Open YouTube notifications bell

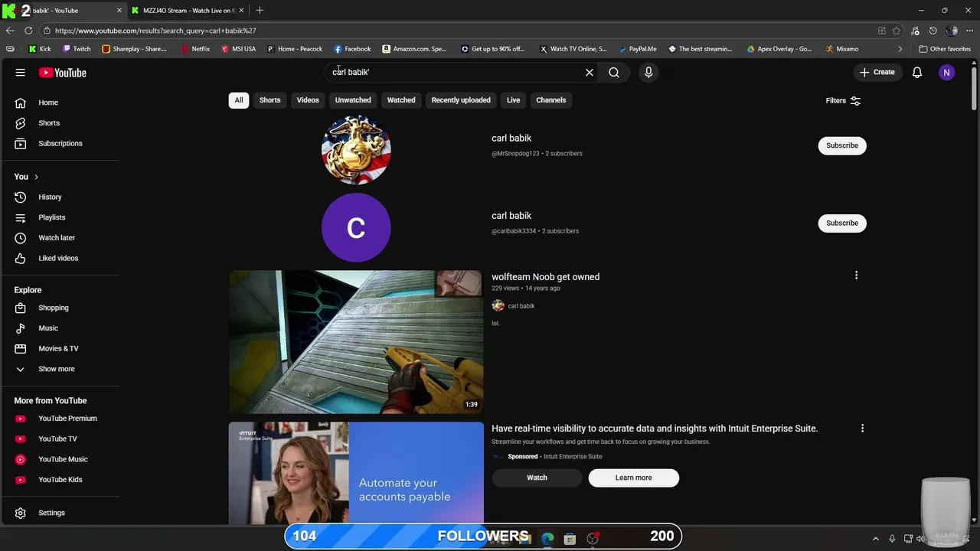(917, 73)
